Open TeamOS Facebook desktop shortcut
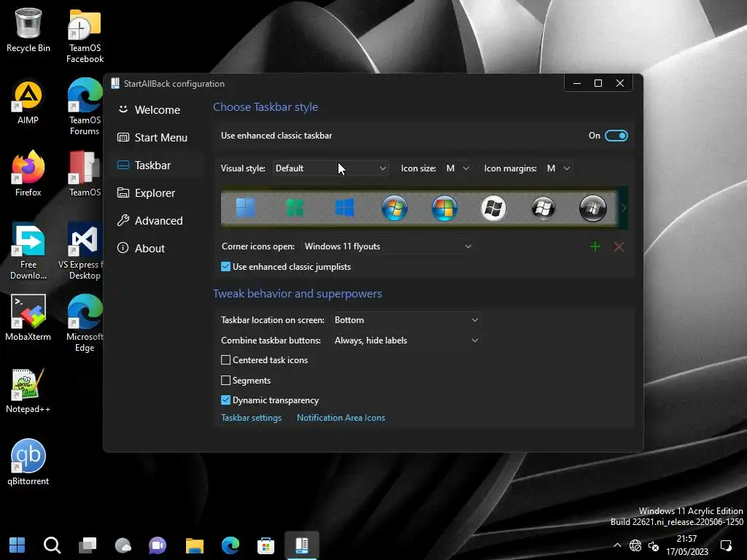Screen dimensions: 747x560 click(x=85, y=36)
